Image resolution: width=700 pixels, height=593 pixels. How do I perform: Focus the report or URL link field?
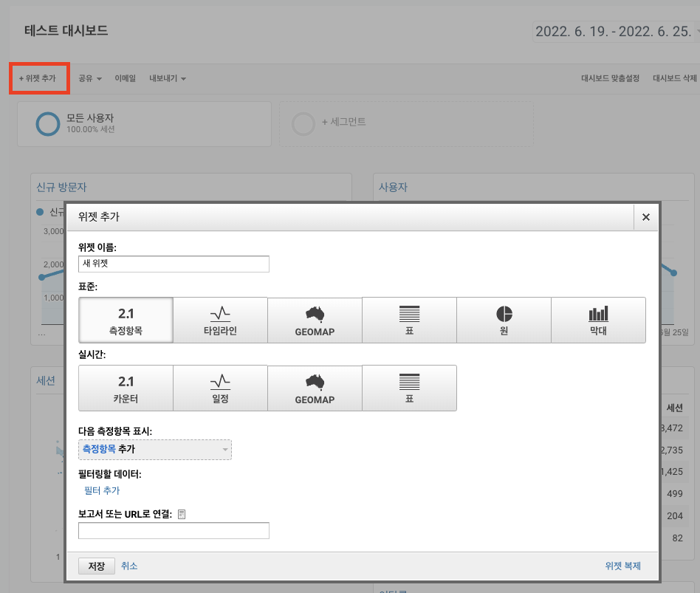tap(174, 530)
